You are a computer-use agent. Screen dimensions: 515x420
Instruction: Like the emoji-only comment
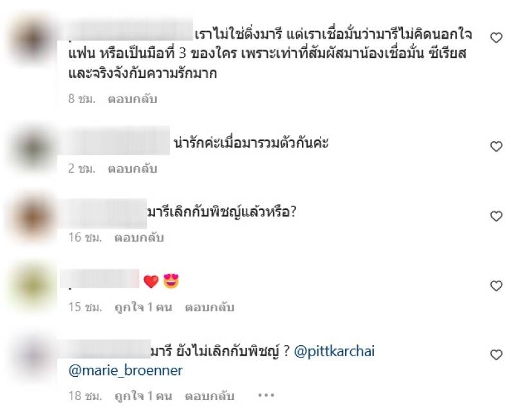click(x=496, y=285)
